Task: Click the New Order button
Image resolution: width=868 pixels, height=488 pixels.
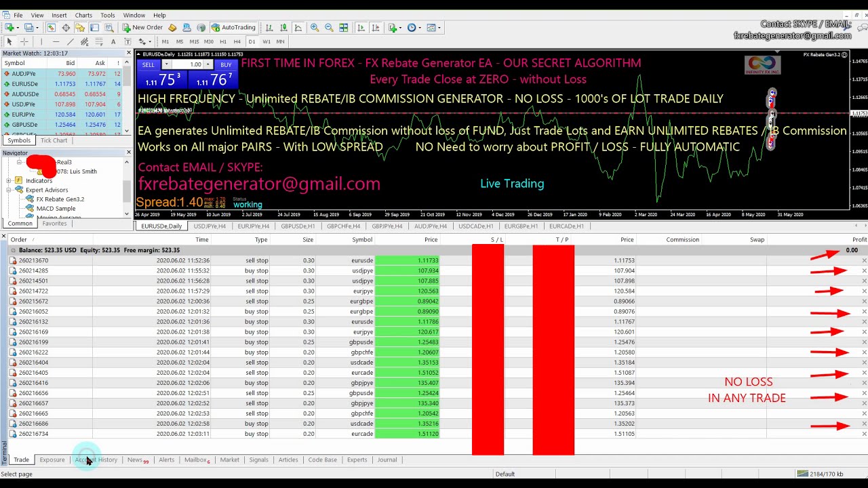Action: 142,28
